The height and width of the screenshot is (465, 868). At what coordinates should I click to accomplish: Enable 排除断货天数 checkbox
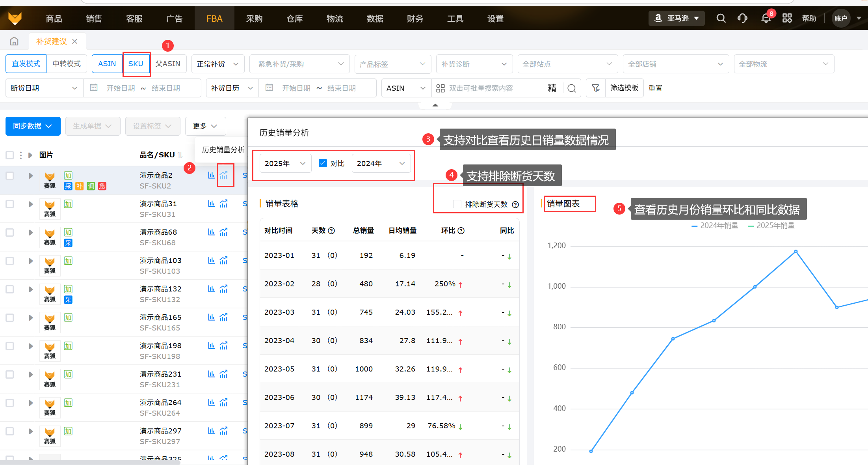pos(457,204)
